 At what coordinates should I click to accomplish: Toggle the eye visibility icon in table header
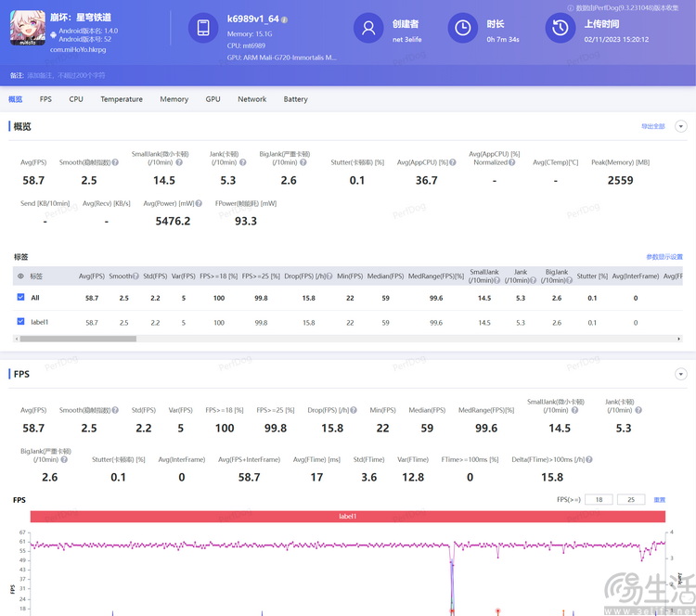(x=20, y=276)
